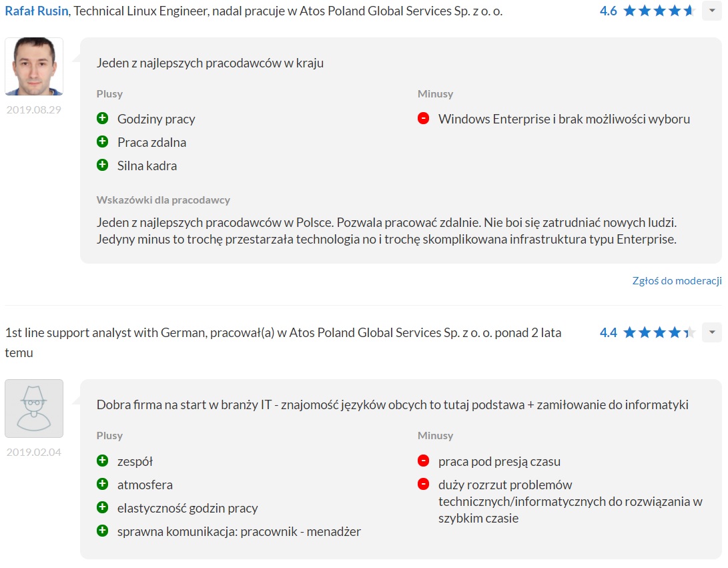Click Rafał Rusin's profile photo

point(34,67)
